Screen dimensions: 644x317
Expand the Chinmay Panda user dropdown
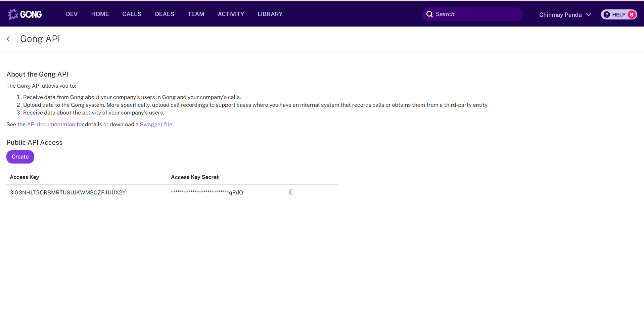[x=565, y=14]
